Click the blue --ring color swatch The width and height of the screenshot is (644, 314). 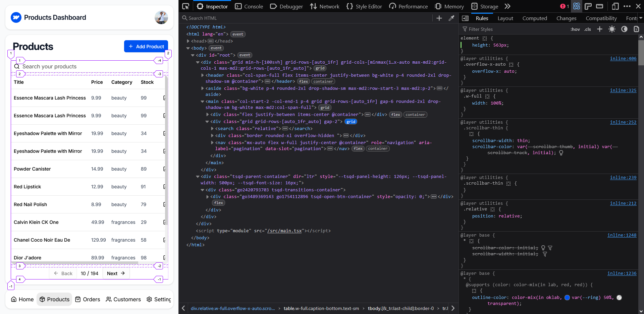[x=567, y=298]
